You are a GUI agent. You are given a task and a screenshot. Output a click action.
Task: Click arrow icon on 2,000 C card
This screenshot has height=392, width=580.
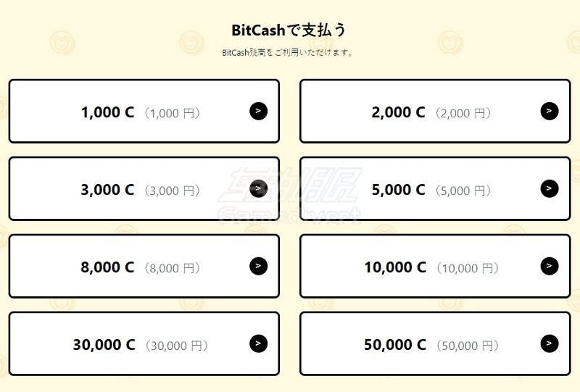550,111
